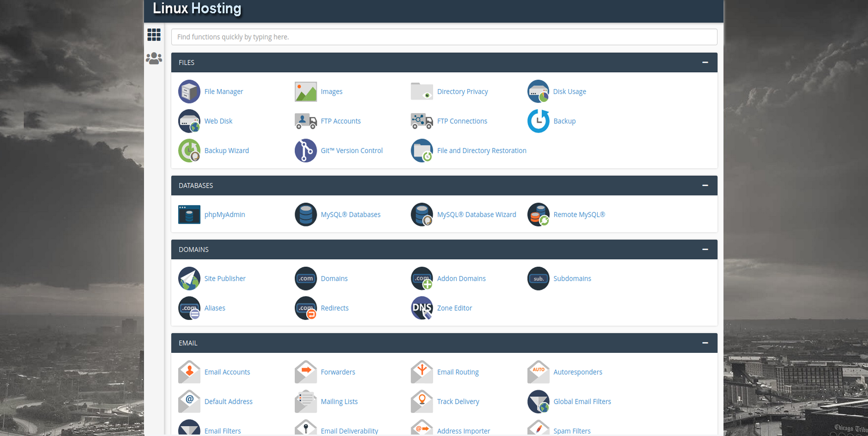Click the Redirects icon
The height and width of the screenshot is (436, 868).
coord(306,308)
